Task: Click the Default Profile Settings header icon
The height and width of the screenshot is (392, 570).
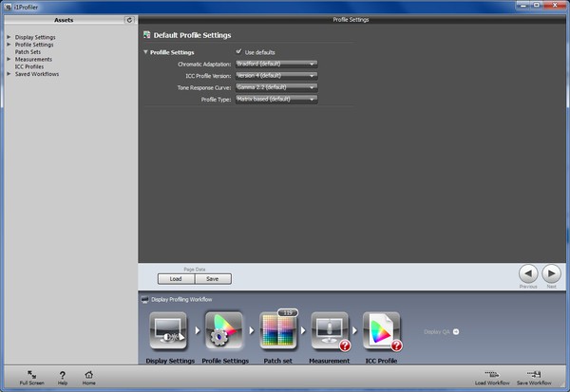Action: point(147,35)
